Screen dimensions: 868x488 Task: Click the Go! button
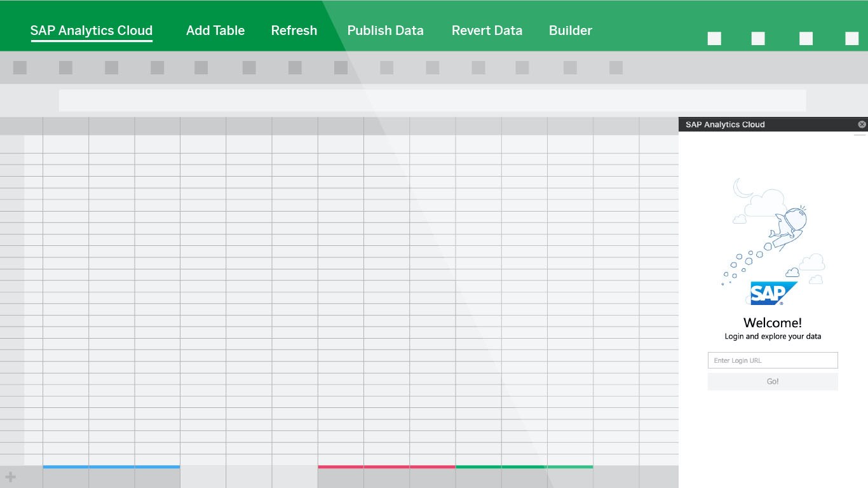pos(773,381)
